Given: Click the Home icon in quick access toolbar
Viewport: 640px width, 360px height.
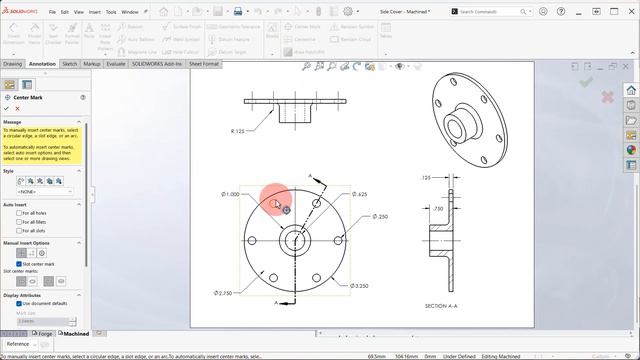Looking at the screenshot, I should click(x=164, y=12).
